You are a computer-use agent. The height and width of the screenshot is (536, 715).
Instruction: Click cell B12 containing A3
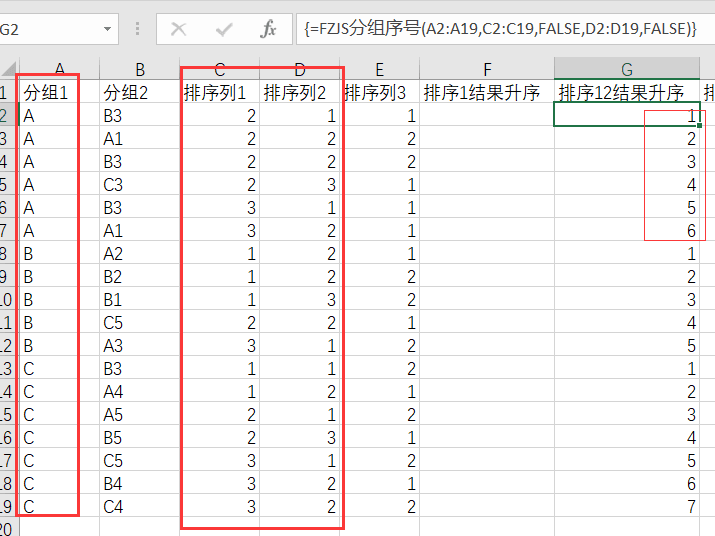coord(140,346)
